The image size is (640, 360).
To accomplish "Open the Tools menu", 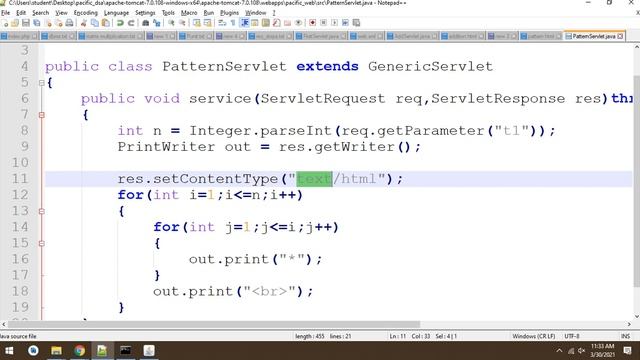I will click(x=168, y=13).
